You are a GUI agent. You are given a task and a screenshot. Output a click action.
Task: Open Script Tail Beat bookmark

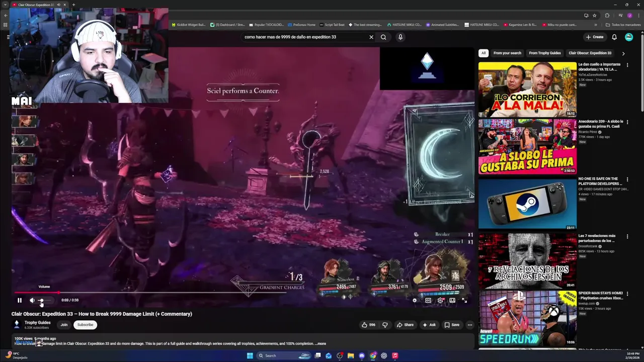click(332, 25)
